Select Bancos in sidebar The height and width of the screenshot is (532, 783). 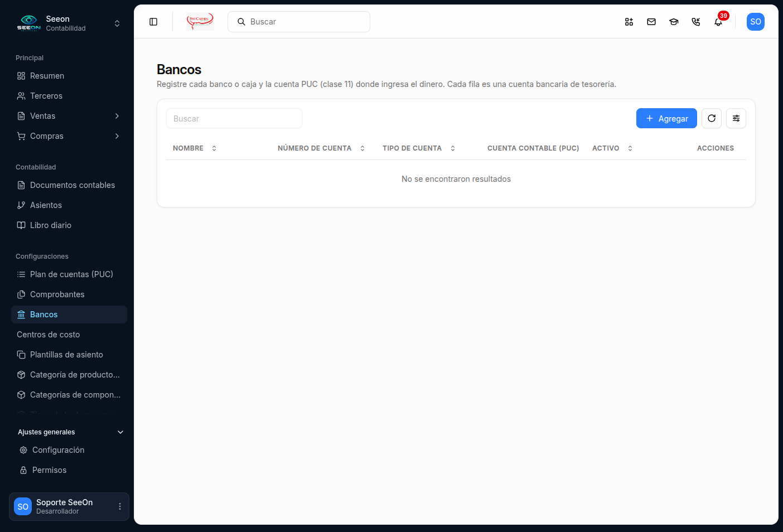tap(69, 315)
